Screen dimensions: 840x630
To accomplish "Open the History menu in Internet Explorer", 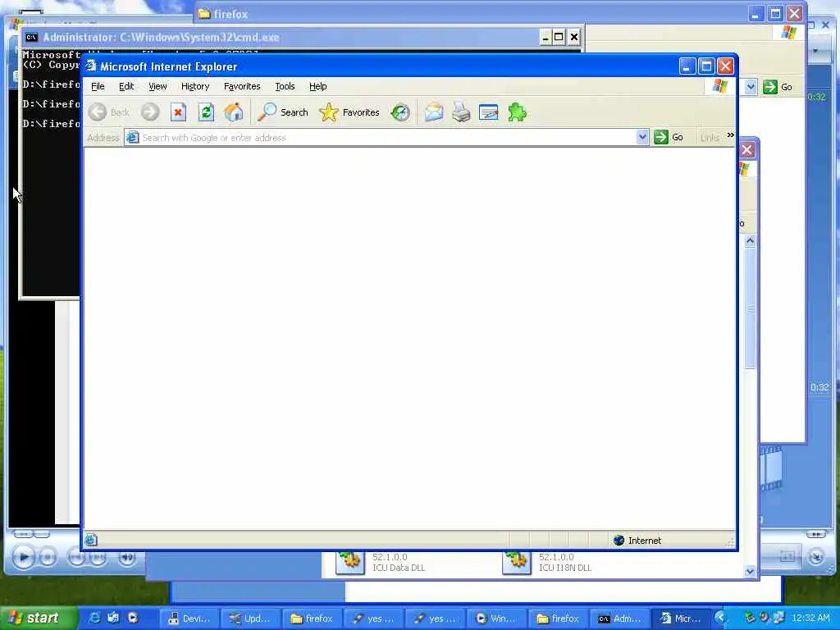I will point(195,86).
